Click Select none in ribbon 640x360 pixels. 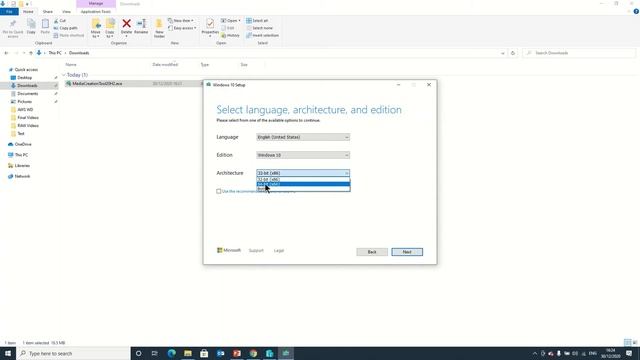pos(260,28)
